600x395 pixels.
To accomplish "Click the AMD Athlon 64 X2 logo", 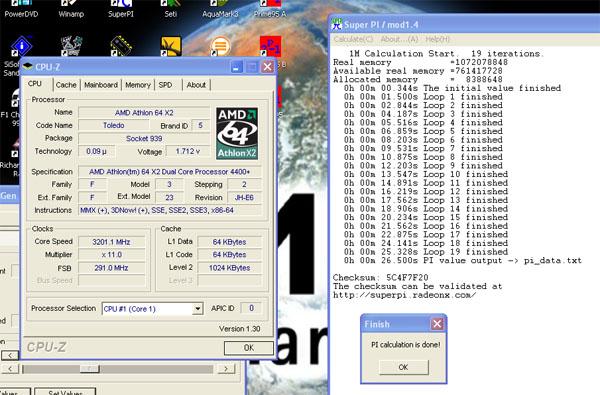I will click(x=237, y=133).
